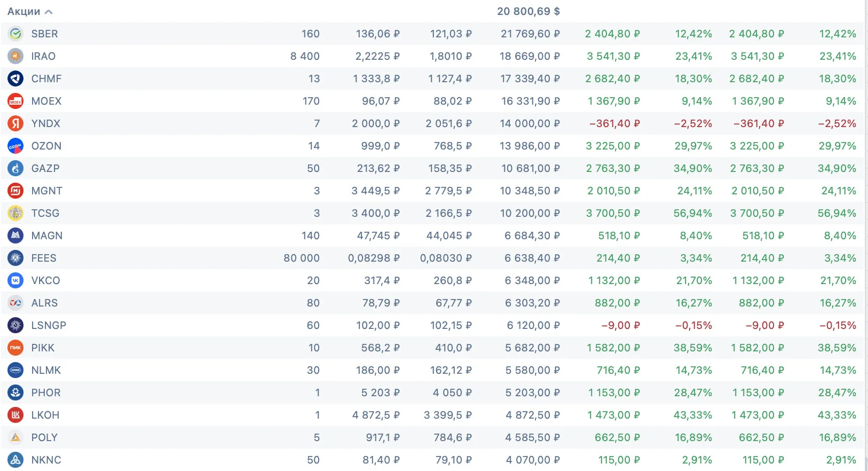868x471 pixels.
Task: Select the MGNT ticker name
Action: pyautogui.click(x=46, y=191)
